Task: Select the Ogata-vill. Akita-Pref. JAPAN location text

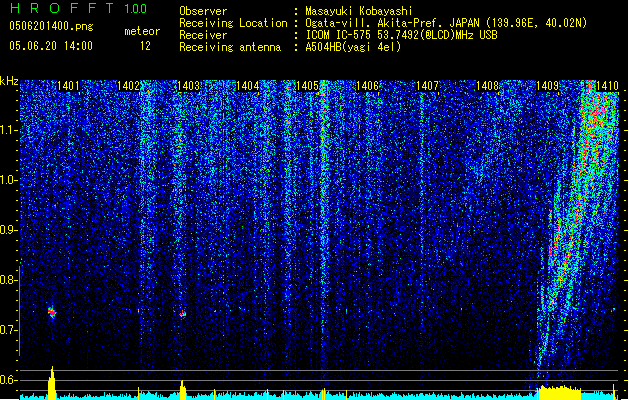Action: click(446, 23)
